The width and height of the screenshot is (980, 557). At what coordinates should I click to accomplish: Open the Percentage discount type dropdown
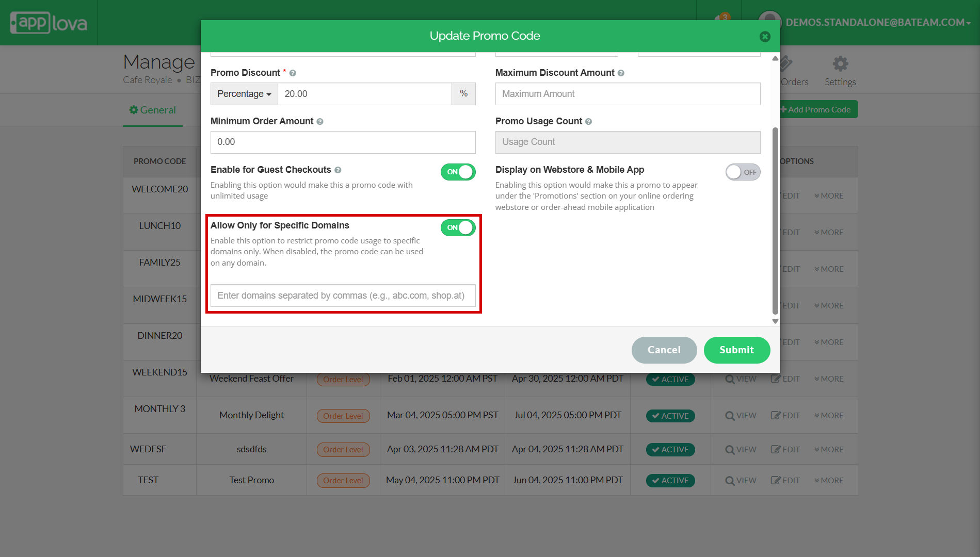244,94
